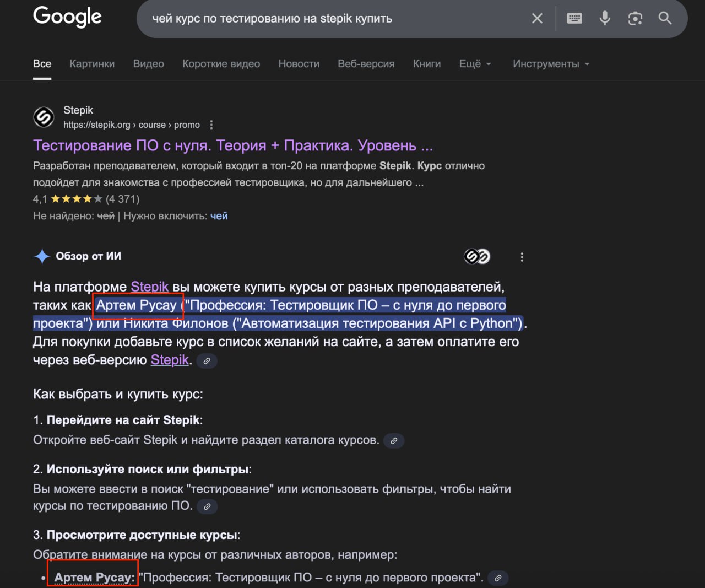Start voice search with the microphone icon
Image resolution: width=705 pixels, height=588 pixels.
click(x=605, y=19)
